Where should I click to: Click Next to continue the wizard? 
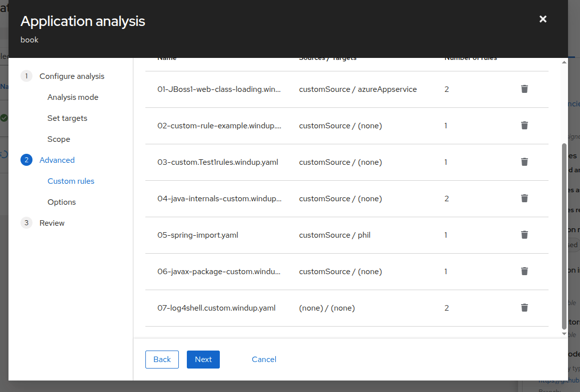tap(203, 360)
